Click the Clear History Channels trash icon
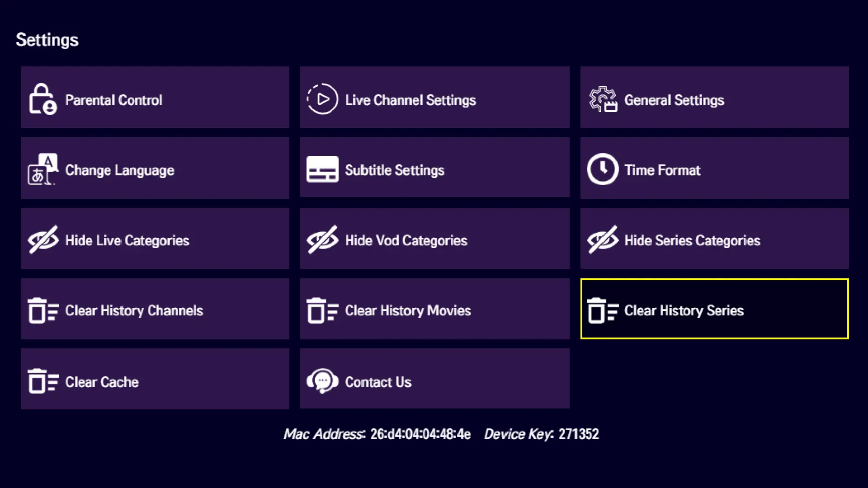Screen dimensions: 868x488 click(x=42, y=310)
